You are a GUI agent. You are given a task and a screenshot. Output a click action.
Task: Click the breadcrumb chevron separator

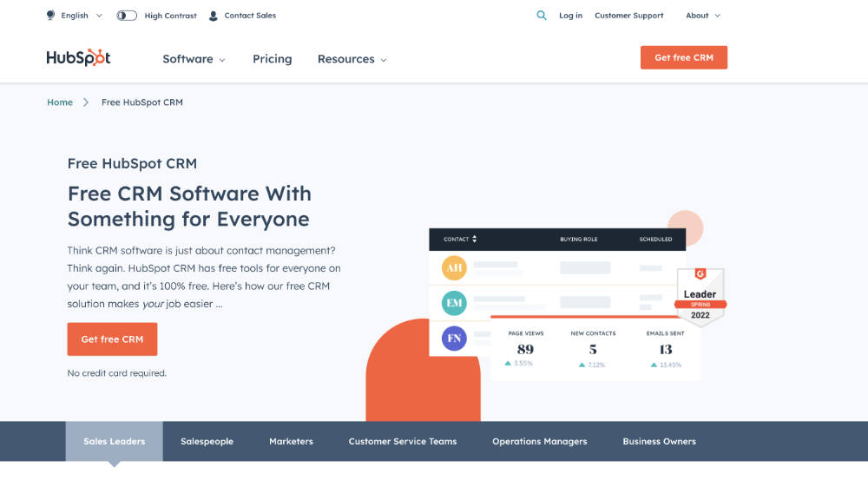[x=86, y=102]
